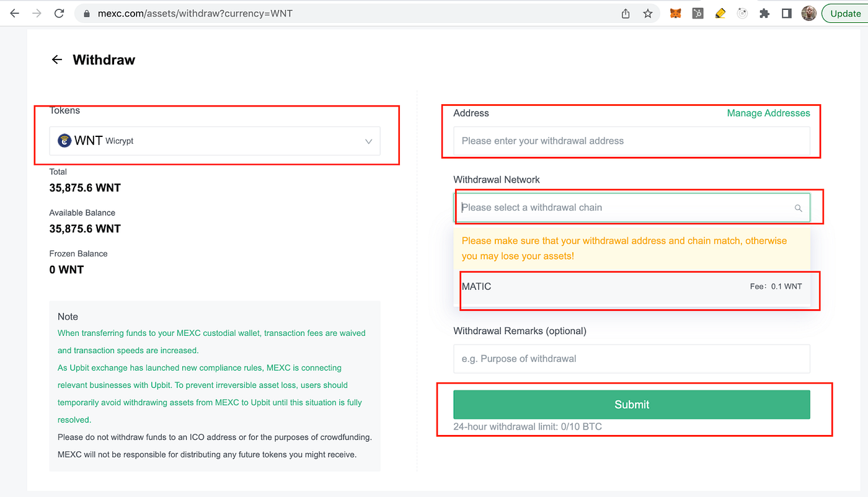Bookmark this page with the star icon
This screenshot has width=868, height=497.
click(648, 13)
